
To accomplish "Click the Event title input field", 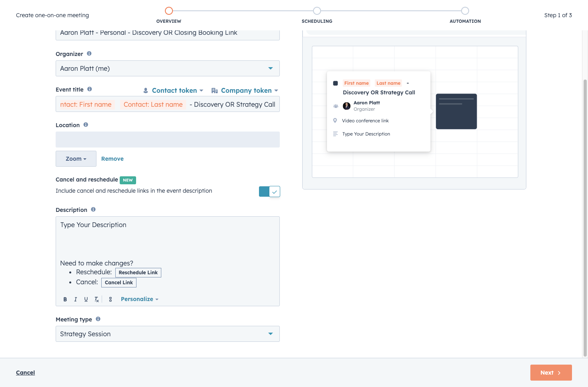I will [x=168, y=104].
